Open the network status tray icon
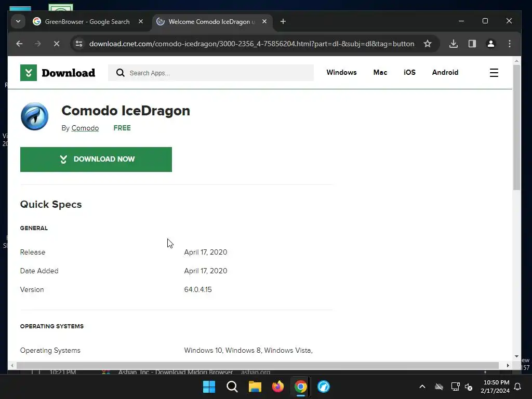 click(x=455, y=387)
